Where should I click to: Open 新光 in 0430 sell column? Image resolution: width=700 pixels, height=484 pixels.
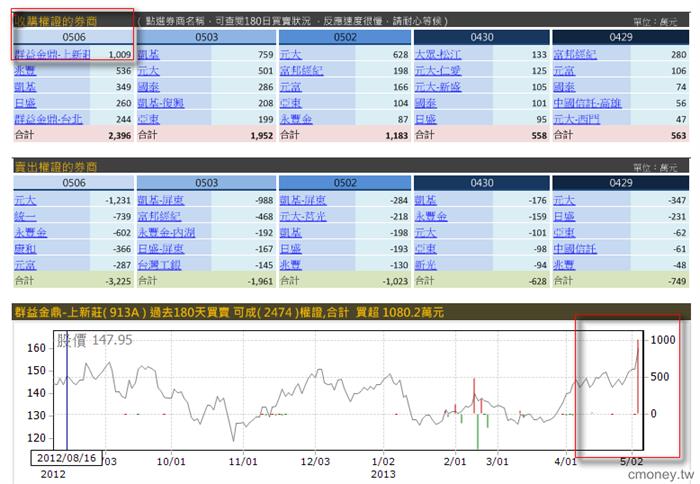(x=424, y=264)
